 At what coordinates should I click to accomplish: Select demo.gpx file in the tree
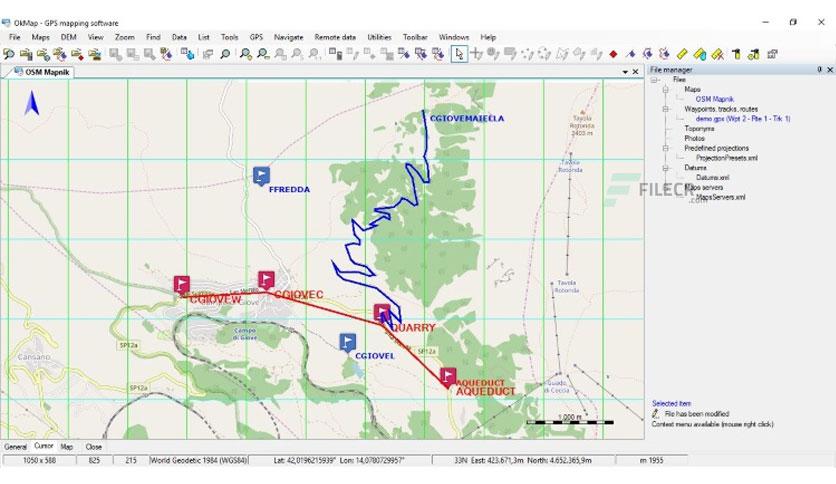(743, 119)
